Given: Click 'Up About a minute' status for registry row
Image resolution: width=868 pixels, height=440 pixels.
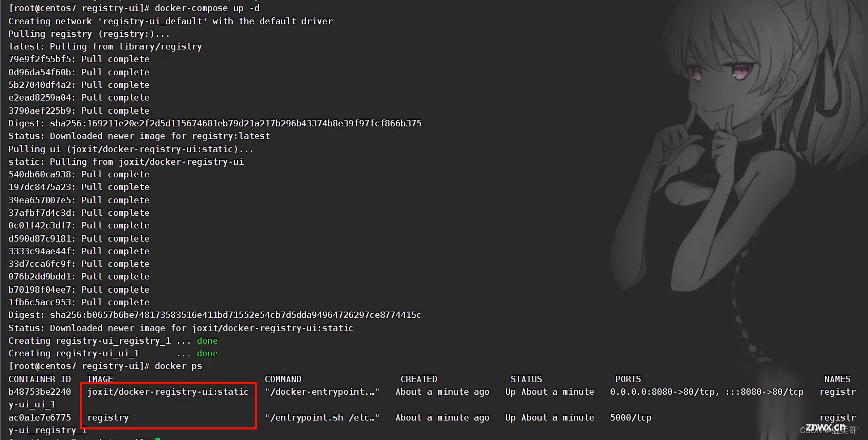Looking at the screenshot, I should pos(550,417).
